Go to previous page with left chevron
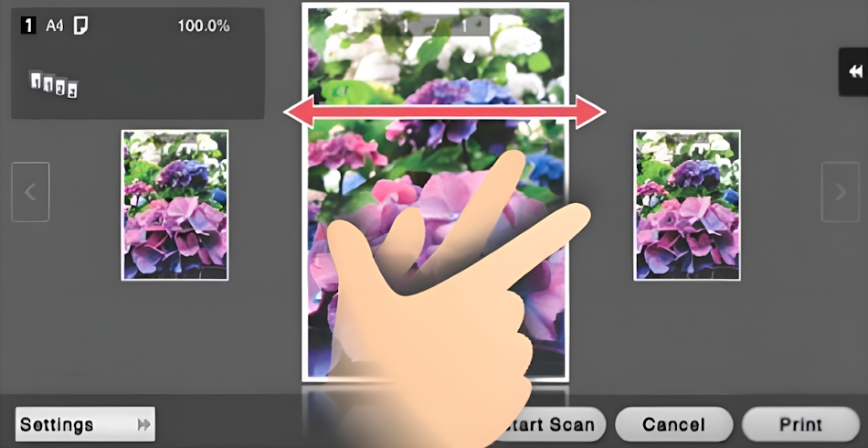Image resolution: width=868 pixels, height=448 pixels. (30, 192)
